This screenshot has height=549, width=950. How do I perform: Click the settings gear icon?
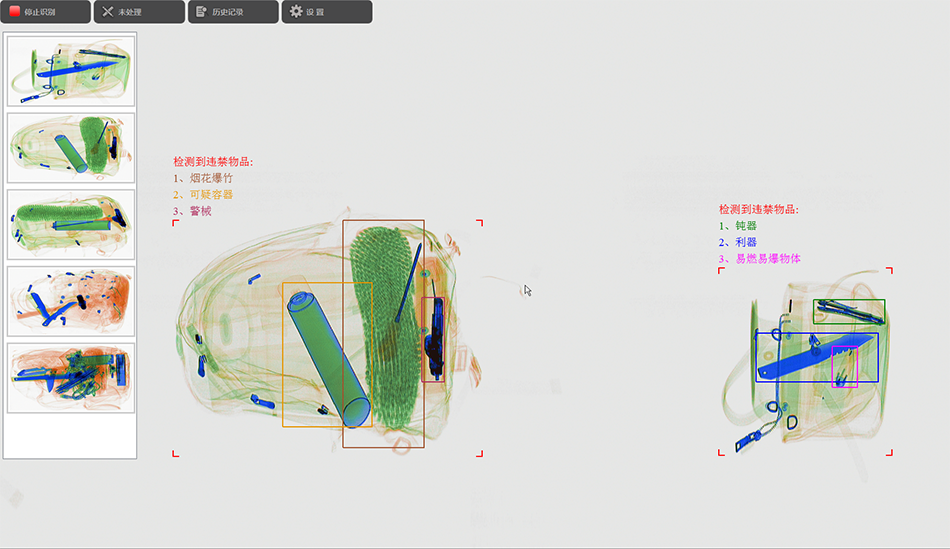(x=296, y=12)
